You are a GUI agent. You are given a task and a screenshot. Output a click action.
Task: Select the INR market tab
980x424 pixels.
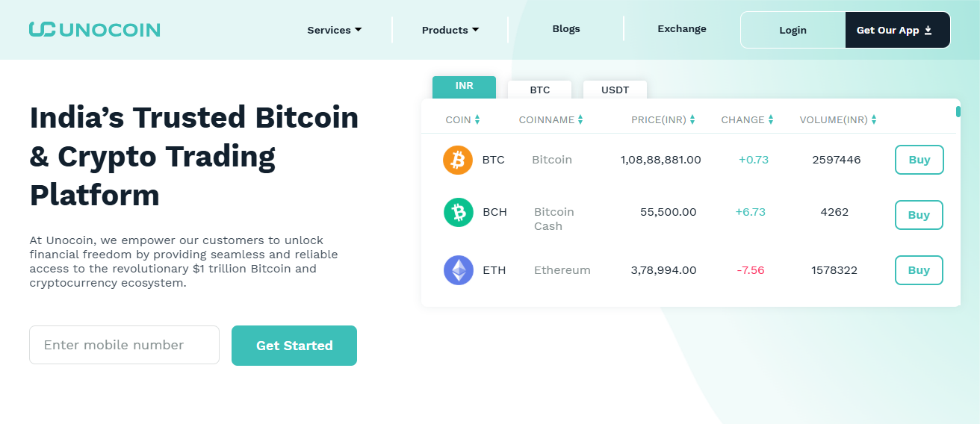click(x=464, y=87)
